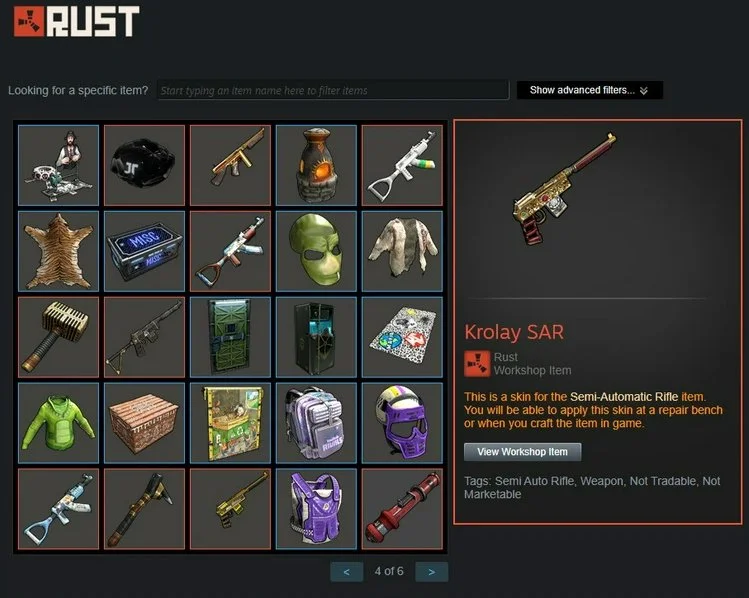
Task: Click the green armored door item
Action: [x=230, y=337]
